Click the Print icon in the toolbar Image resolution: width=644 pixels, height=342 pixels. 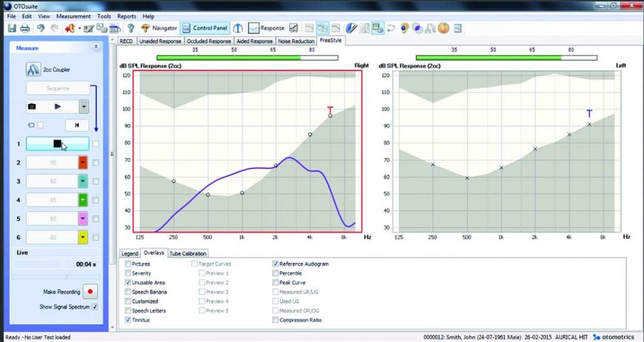[24, 28]
